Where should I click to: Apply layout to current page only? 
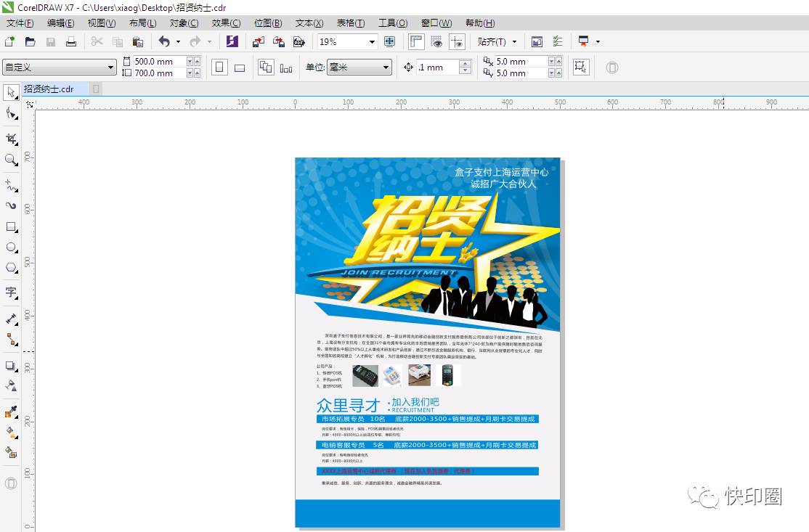click(x=286, y=67)
